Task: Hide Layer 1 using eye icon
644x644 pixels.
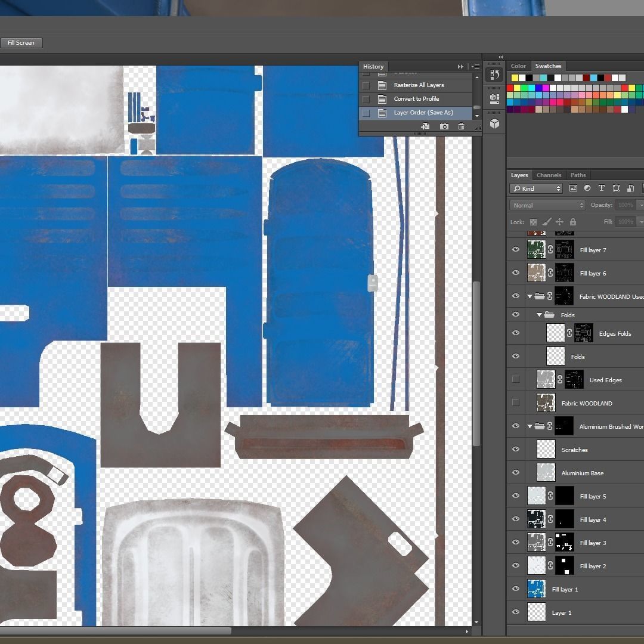Action: click(516, 612)
